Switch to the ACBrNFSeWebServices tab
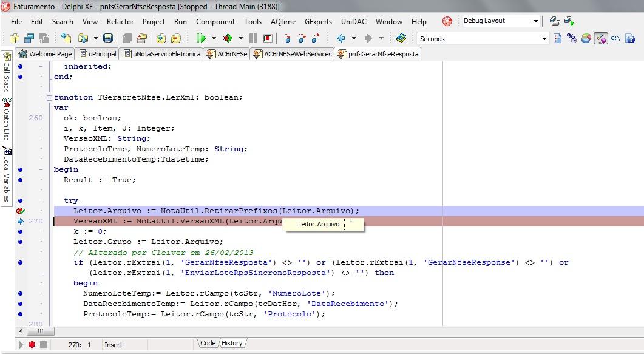The width and height of the screenshot is (644, 354). pos(293,54)
